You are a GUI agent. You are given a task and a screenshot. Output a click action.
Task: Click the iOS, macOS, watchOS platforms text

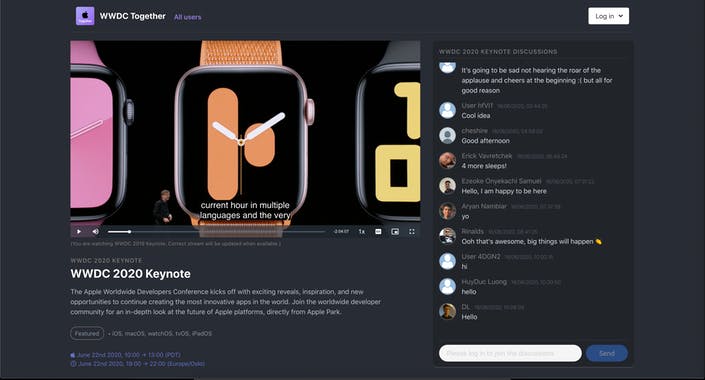[x=162, y=334]
